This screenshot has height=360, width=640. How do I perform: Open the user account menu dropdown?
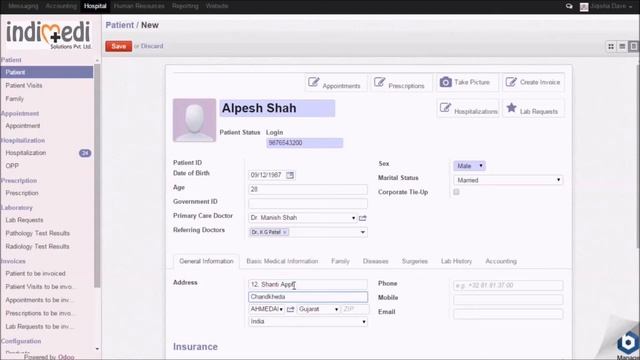607,6
